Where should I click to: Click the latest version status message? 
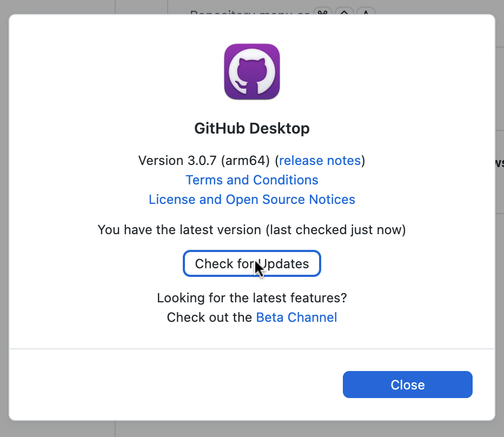(x=252, y=230)
